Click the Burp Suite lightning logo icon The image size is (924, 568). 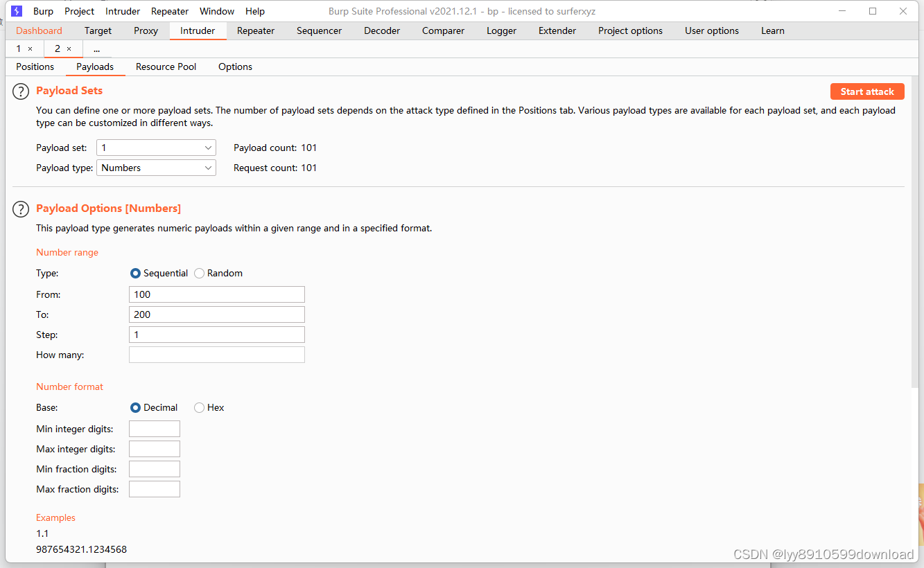point(17,11)
